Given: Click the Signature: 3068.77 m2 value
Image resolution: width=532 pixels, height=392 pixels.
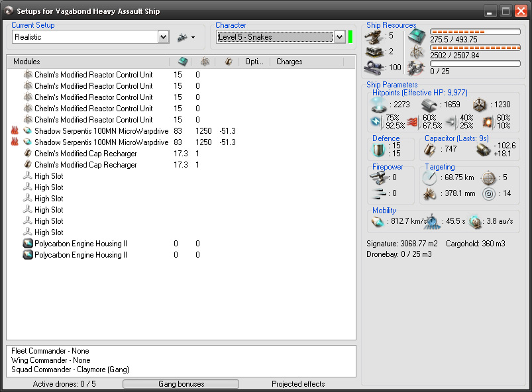Looking at the screenshot, I should click(x=402, y=244).
